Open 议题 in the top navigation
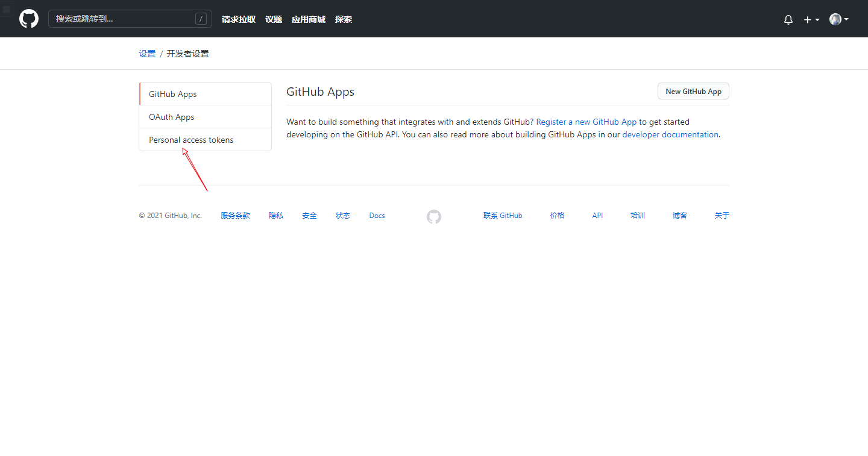Viewport: 868px width, 456px height. click(x=274, y=19)
